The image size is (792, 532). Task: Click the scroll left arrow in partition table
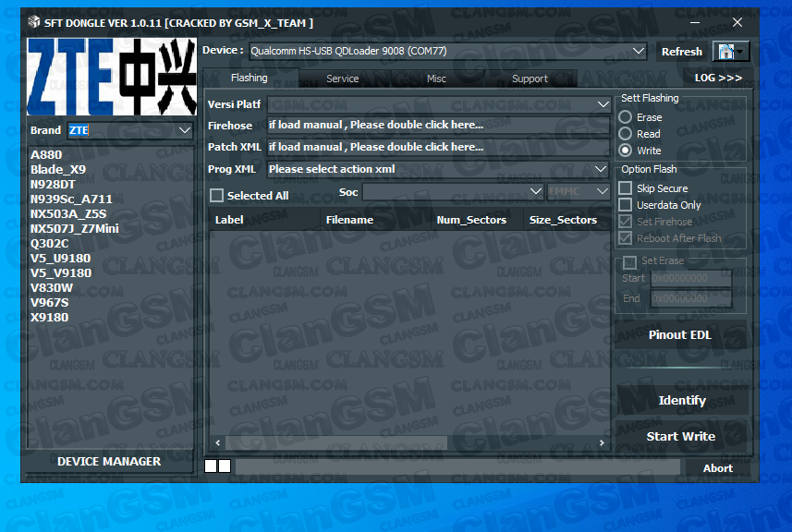coord(218,443)
